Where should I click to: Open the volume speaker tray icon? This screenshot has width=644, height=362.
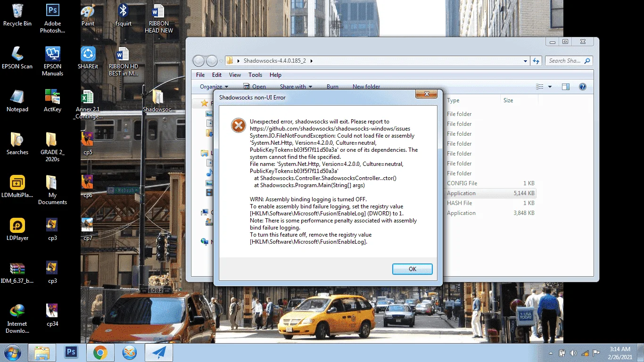point(573,353)
